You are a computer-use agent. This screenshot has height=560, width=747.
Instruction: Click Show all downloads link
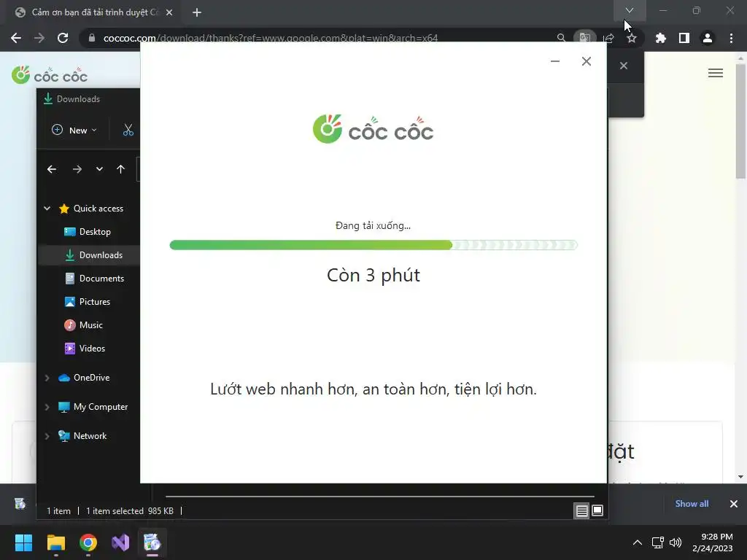click(x=692, y=503)
